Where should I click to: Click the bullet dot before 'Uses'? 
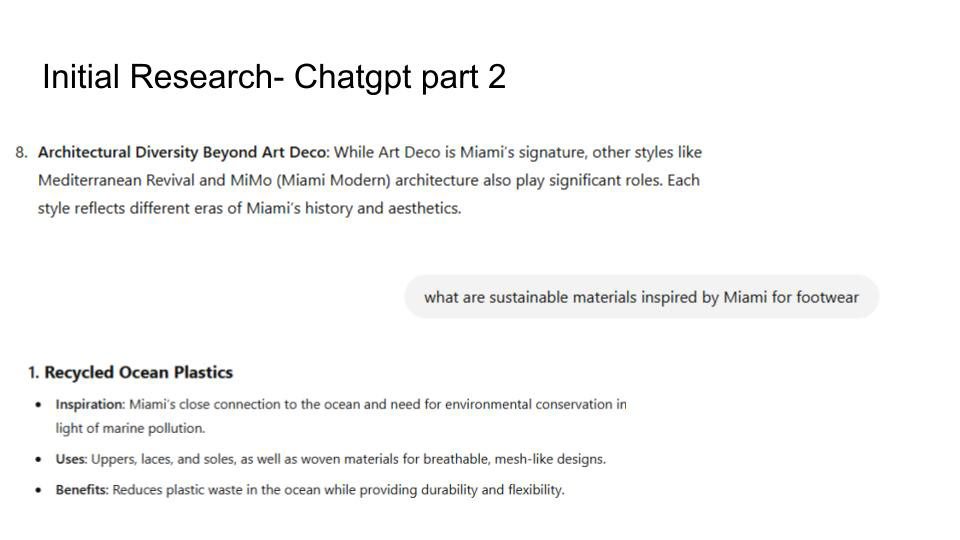pyautogui.click(x=39, y=460)
